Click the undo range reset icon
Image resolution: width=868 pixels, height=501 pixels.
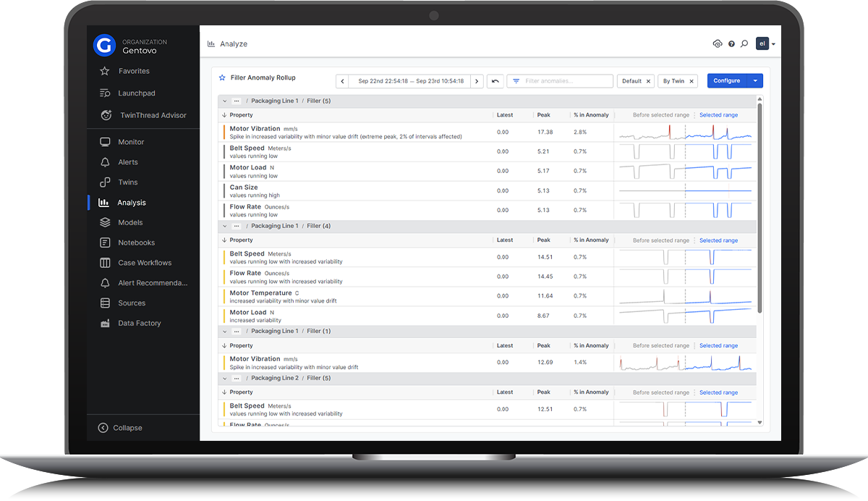[x=495, y=81]
